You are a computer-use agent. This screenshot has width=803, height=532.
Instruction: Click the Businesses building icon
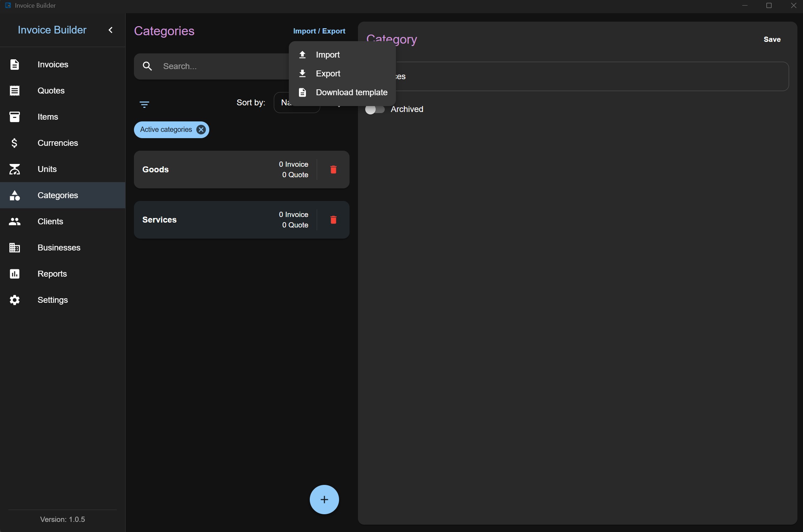tap(14, 248)
